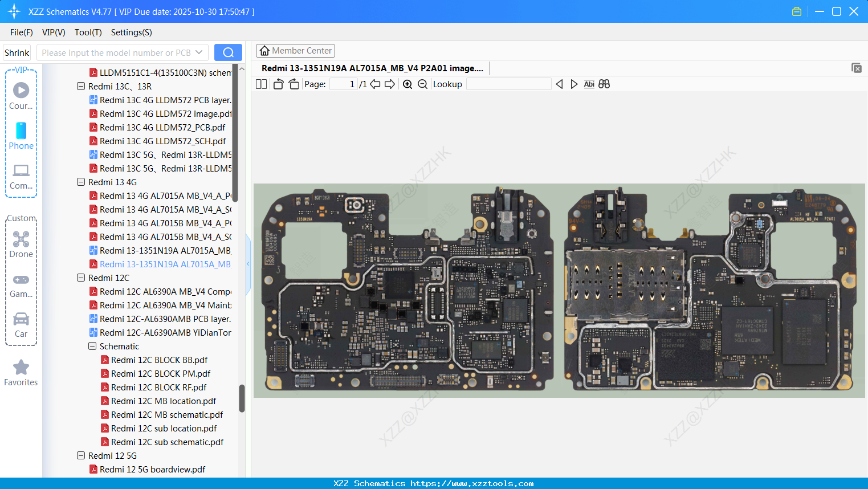The height and width of the screenshot is (489, 868).
Task: Open the Tool(T) menu
Action: tap(88, 32)
